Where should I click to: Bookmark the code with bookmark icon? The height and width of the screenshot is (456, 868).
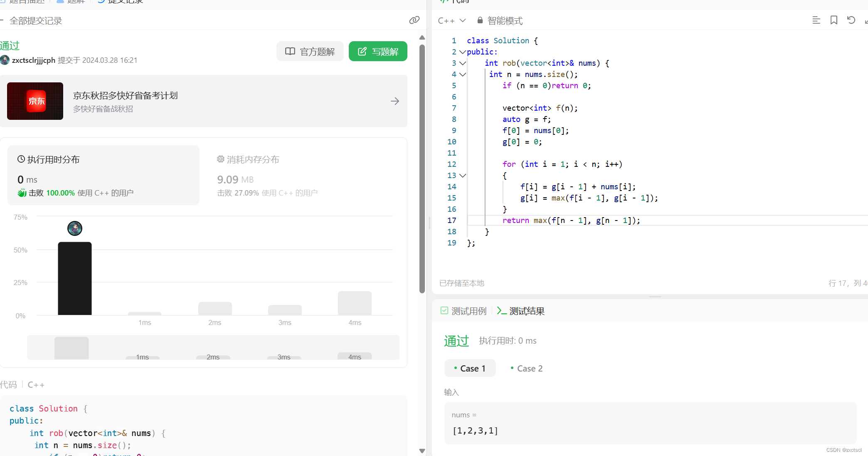pyautogui.click(x=834, y=20)
